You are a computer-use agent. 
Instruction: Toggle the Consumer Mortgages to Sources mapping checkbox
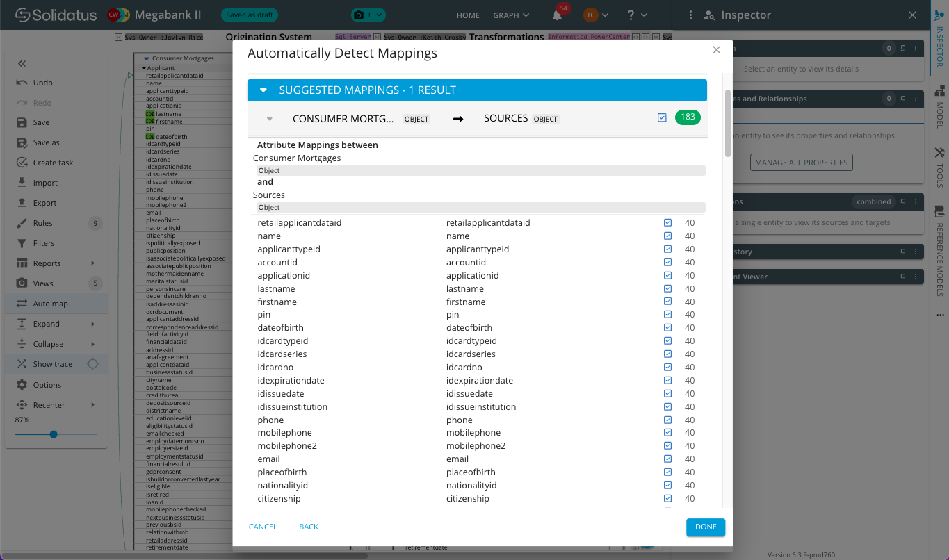tap(662, 118)
